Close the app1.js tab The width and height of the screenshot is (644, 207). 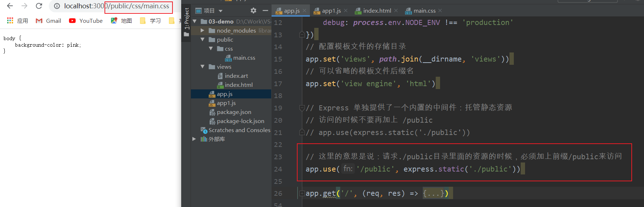click(346, 11)
